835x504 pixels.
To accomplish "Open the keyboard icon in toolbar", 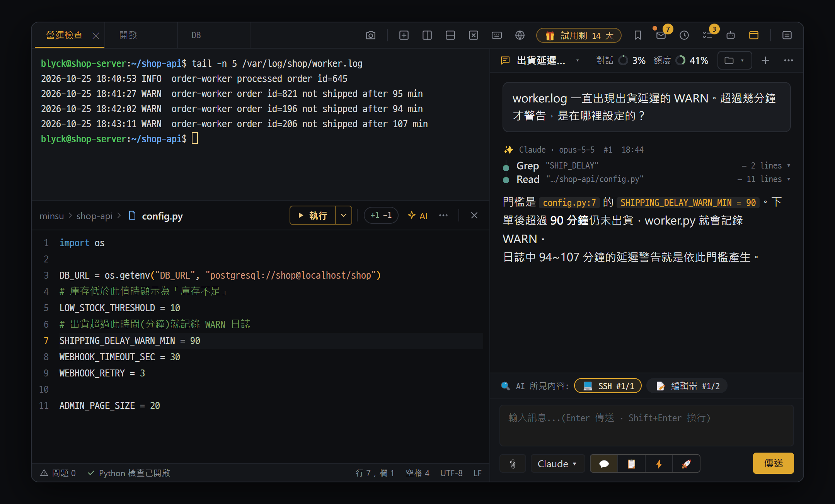I will (496, 36).
